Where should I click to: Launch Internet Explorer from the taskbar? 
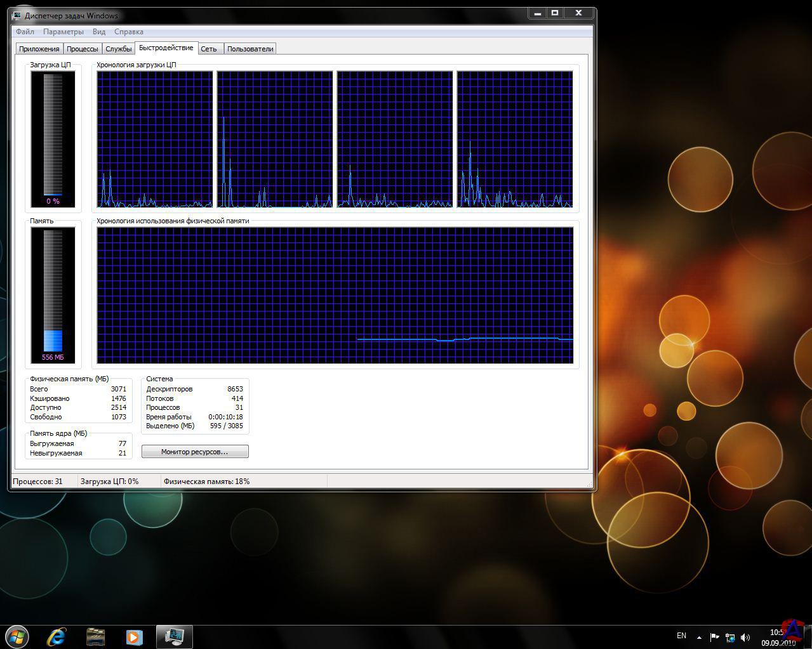coord(57,636)
